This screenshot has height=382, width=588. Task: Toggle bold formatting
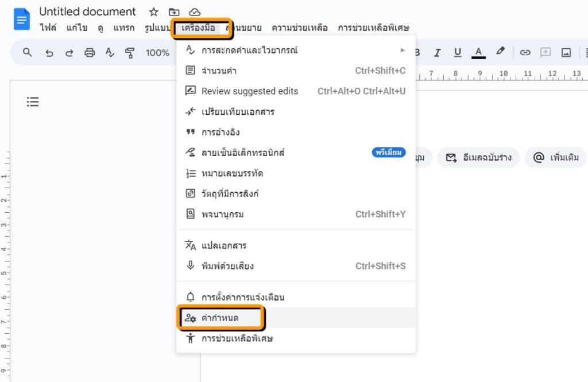(x=417, y=52)
